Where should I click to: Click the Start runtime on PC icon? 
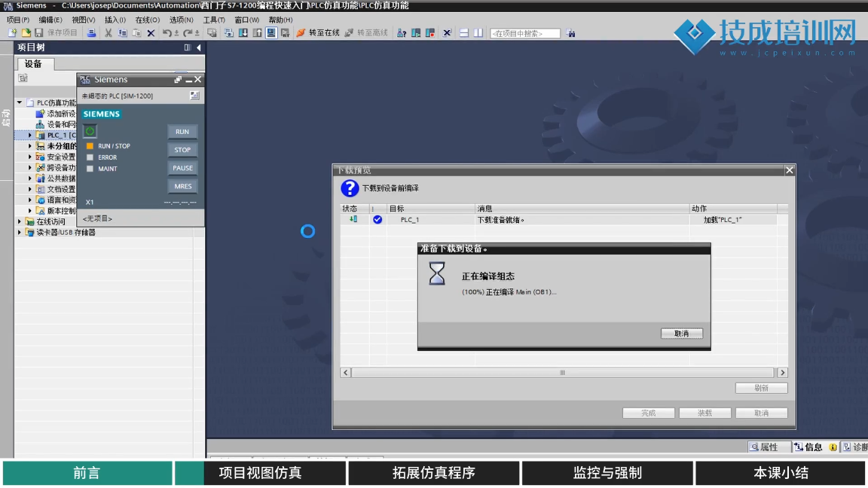point(285,33)
